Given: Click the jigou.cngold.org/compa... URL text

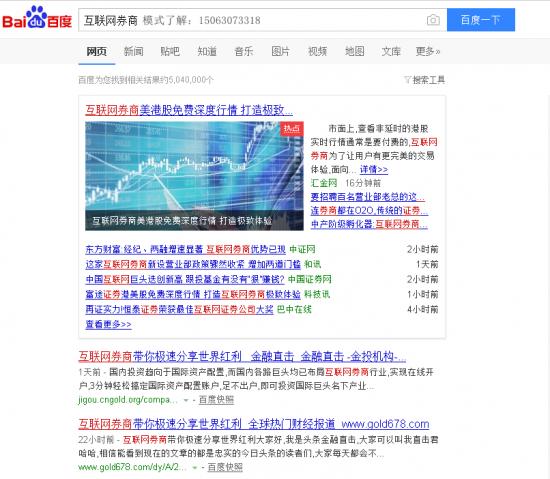Looking at the screenshot, I should point(128,400).
